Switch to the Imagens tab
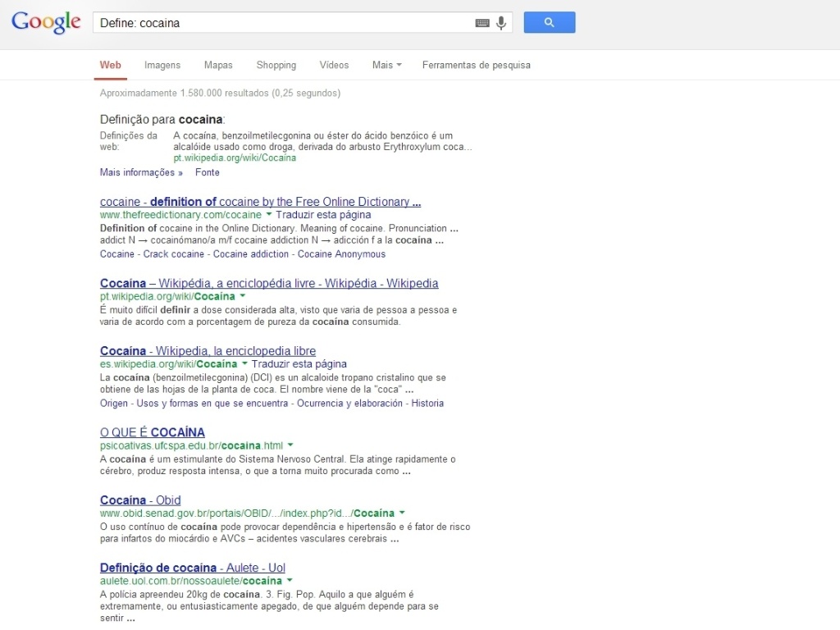The image size is (840, 630). (162, 65)
